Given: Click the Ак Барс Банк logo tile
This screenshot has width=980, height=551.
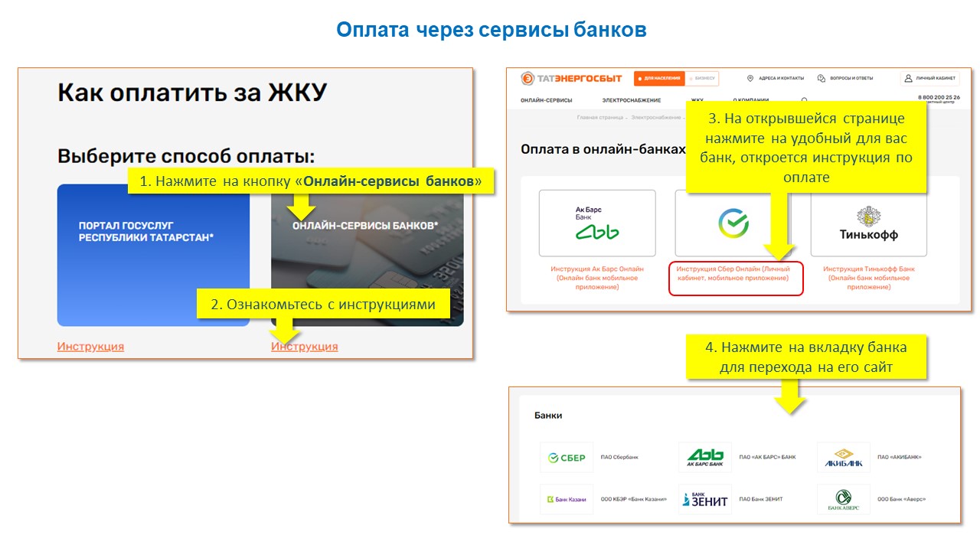Looking at the screenshot, I should point(597,223).
